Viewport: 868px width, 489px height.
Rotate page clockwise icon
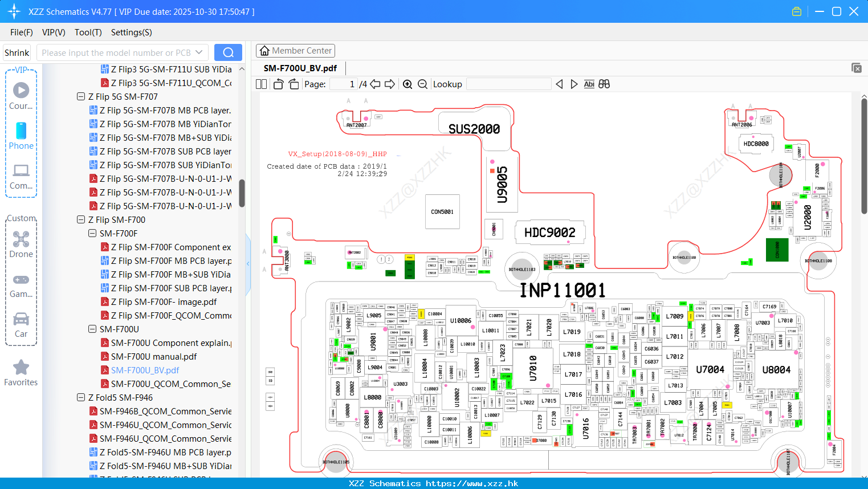point(294,84)
